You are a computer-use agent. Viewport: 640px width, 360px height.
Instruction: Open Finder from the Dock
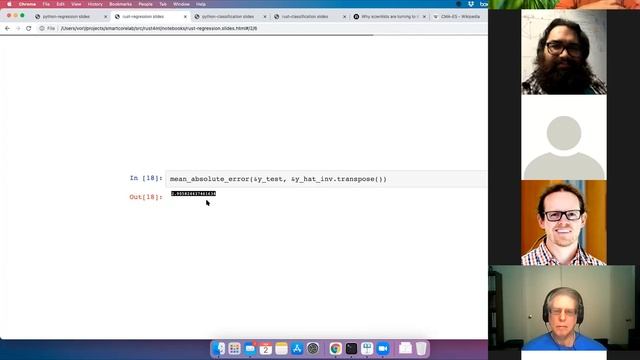(219, 349)
